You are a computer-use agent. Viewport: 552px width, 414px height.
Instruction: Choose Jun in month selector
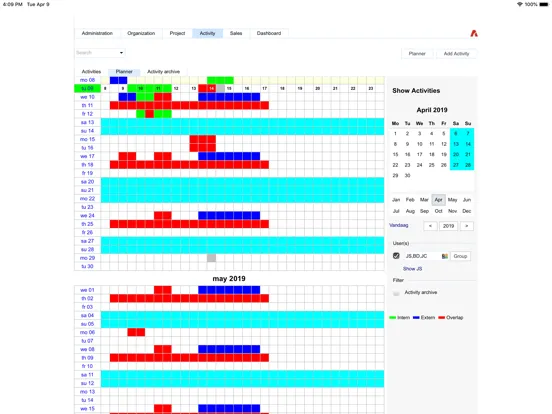(467, 200)
